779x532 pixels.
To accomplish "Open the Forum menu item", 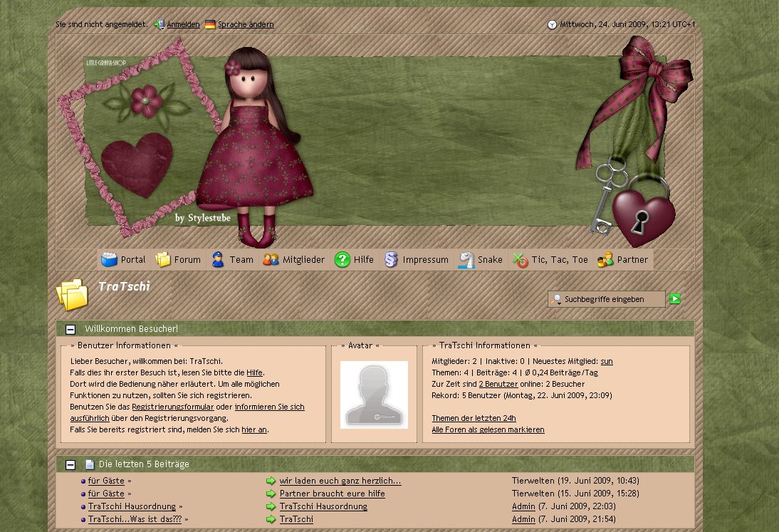I will pos(187,260).
